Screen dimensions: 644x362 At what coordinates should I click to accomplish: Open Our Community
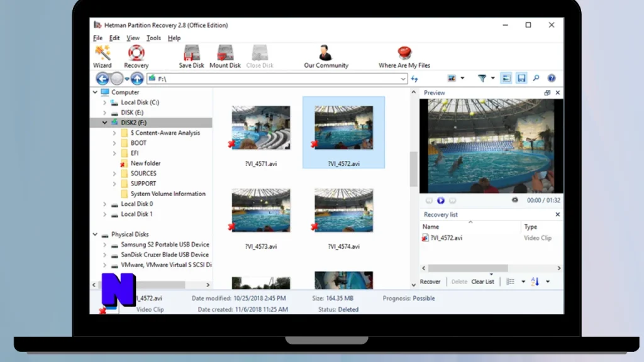tap(326, 57)
